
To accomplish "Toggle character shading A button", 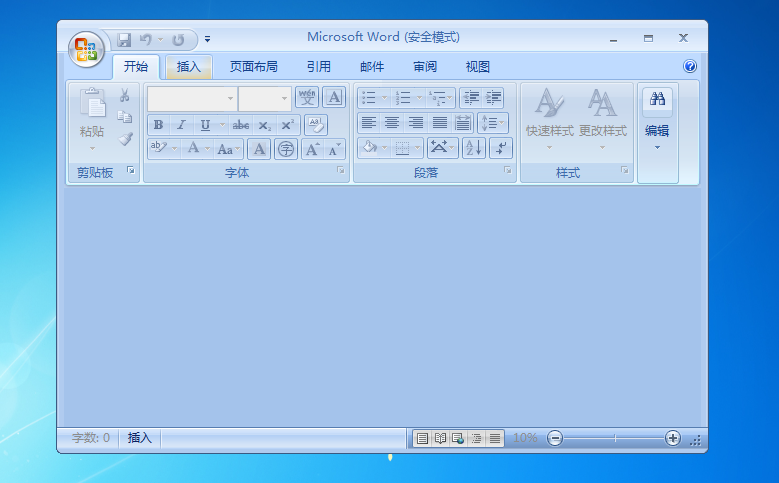I will pos(259,149).
